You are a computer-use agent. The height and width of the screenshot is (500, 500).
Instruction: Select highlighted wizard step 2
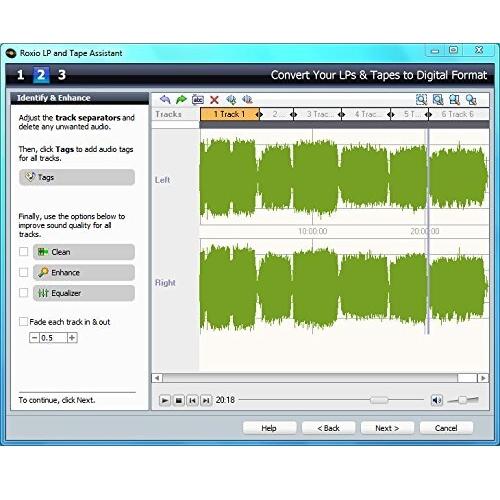(x=41, y=75)
